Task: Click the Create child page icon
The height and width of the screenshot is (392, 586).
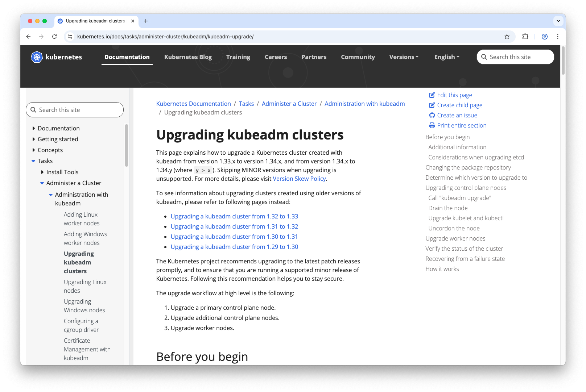Action: (432, 105)
